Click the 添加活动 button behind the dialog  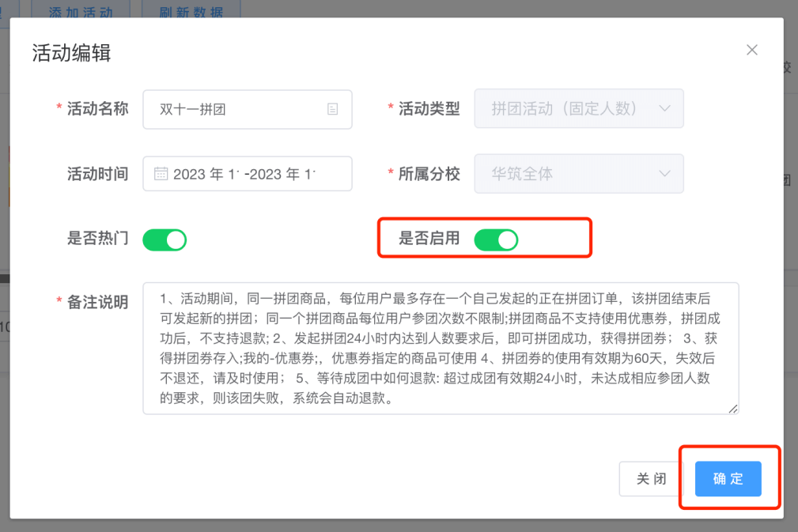point(81,12)
